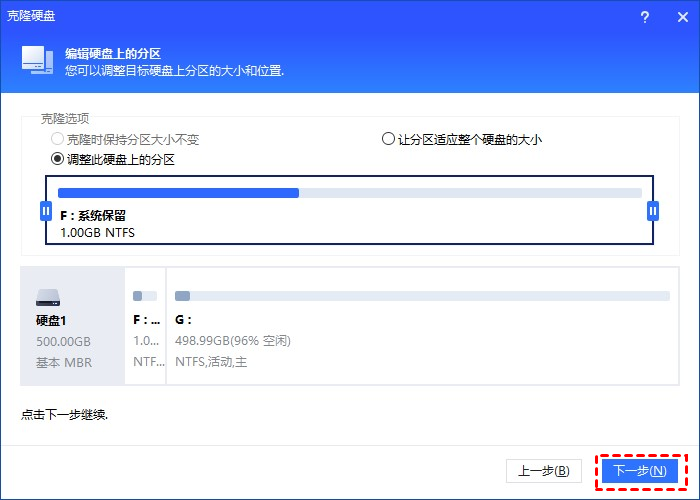This screenshot has height=500, width=700.
Task: Click the NTFS,活动,主 partition info text
Action: click(x=211, y=361)
